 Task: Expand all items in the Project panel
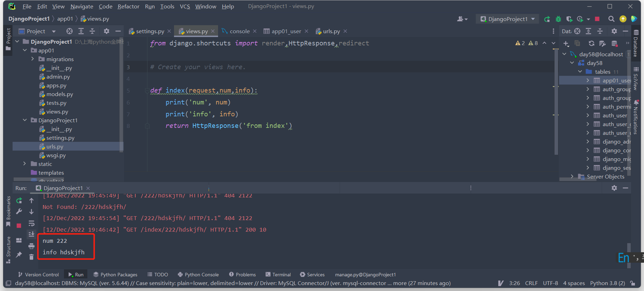81,31
